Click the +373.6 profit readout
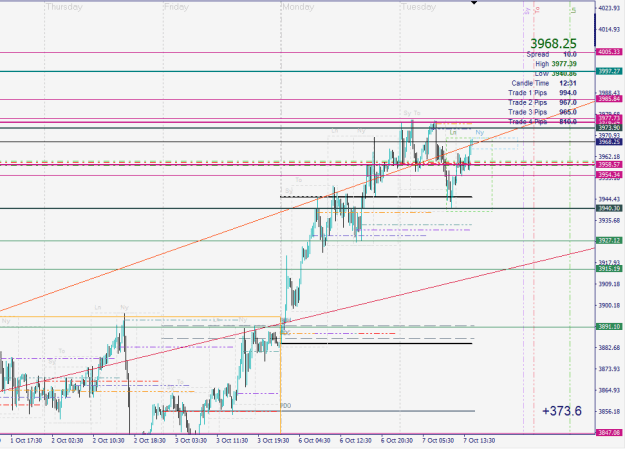Viewport: 625px width, 449px height. point(562,411)
